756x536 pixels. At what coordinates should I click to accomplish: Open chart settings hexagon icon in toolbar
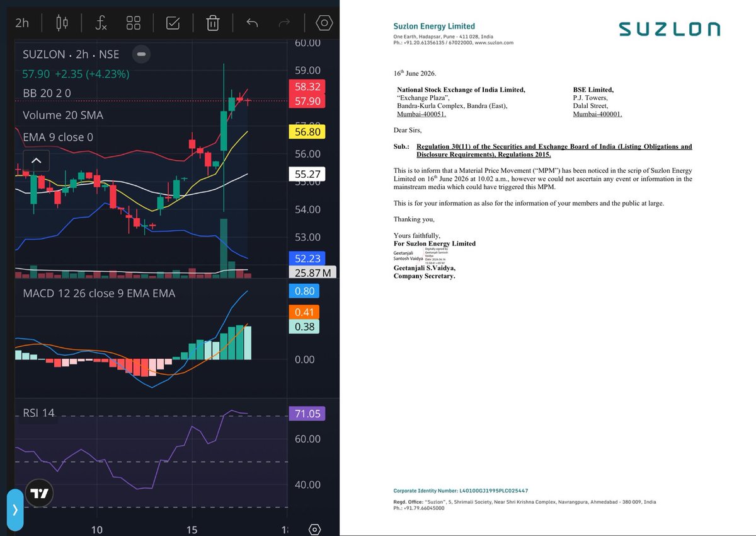point(324,23)
